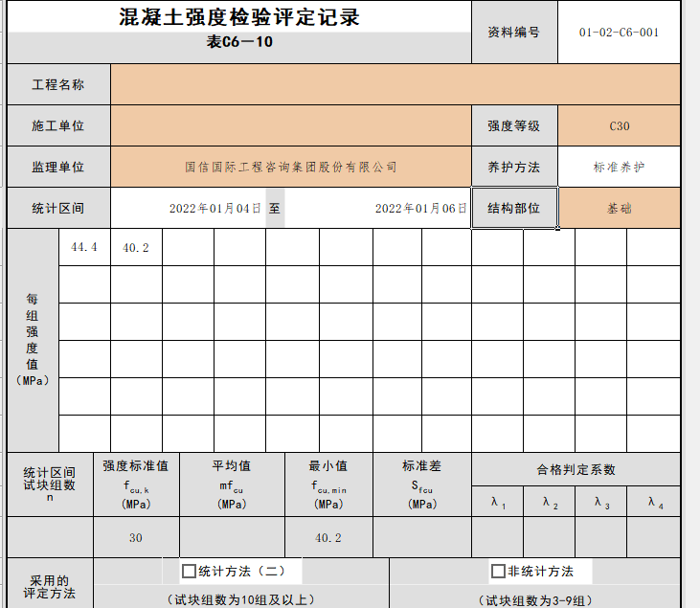This screenshot has height=608, width=700.
Task: Click the 国信国际工程咨询集团股份有限公司 cell
Action: pos(291,167)
